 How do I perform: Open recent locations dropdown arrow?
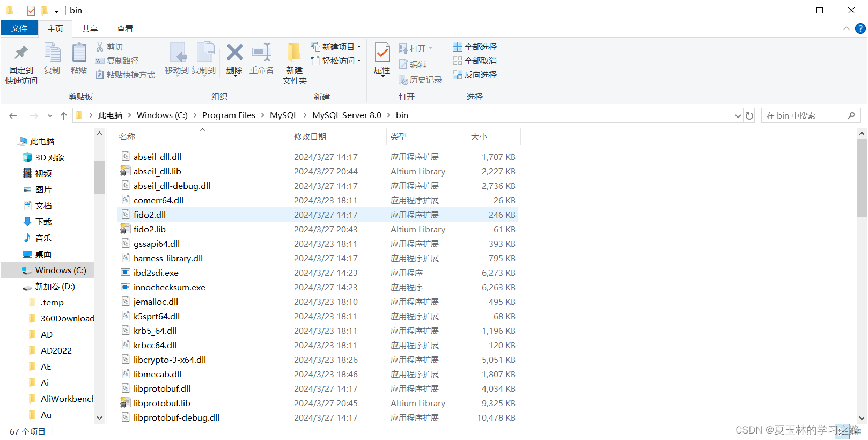[50, 115]
